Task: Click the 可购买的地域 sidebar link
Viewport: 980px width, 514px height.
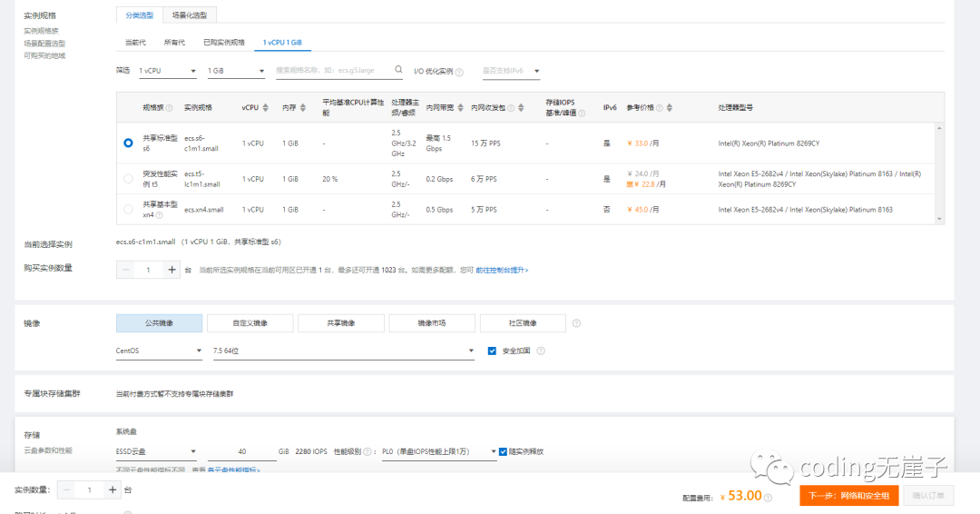Action: pyautogui.click(x=44, y=55)
